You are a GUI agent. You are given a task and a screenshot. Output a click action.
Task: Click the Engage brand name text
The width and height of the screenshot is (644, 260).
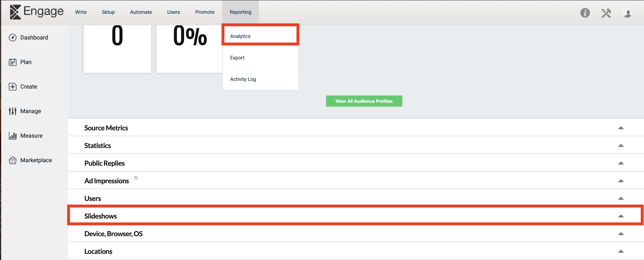[x=44, y=11]
